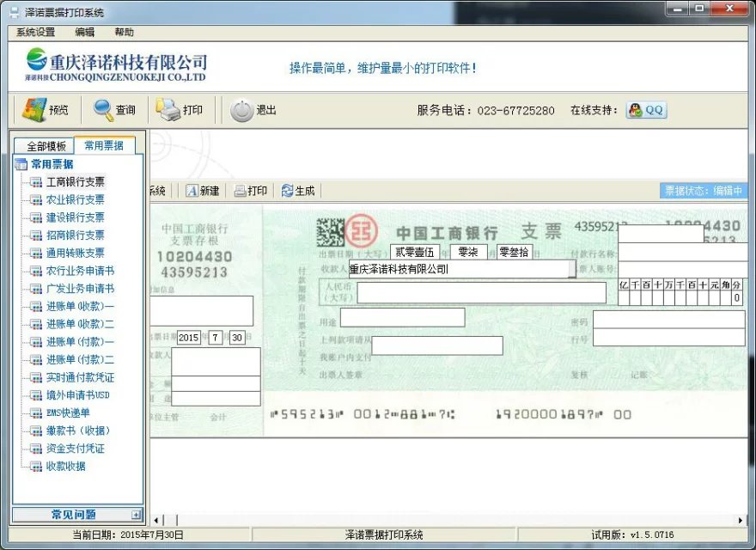Click the 试用版: v1.5.0716 status text

tap(632, 535)
